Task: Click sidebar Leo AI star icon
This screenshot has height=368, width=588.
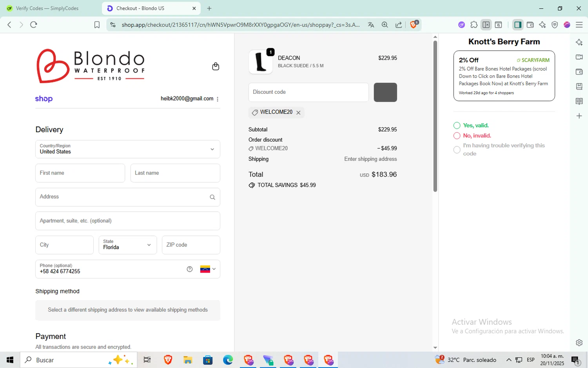Action: 579,42
